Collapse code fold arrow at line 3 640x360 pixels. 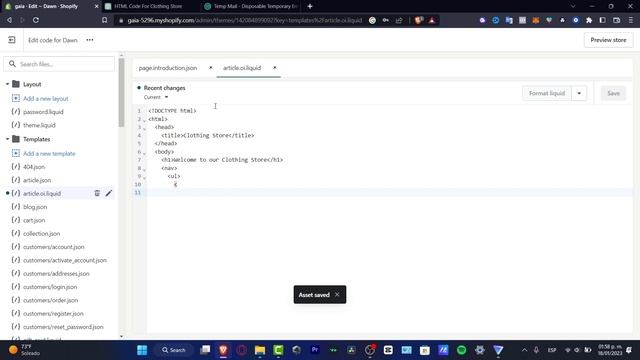[144, 128]
